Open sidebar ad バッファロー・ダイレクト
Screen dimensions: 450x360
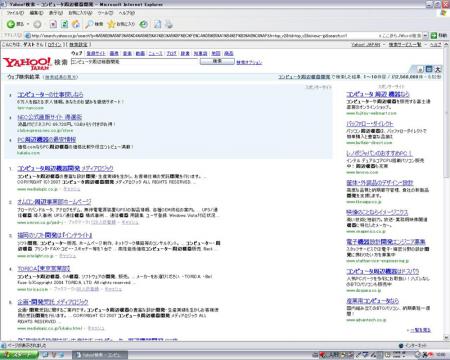coord(370,124)
